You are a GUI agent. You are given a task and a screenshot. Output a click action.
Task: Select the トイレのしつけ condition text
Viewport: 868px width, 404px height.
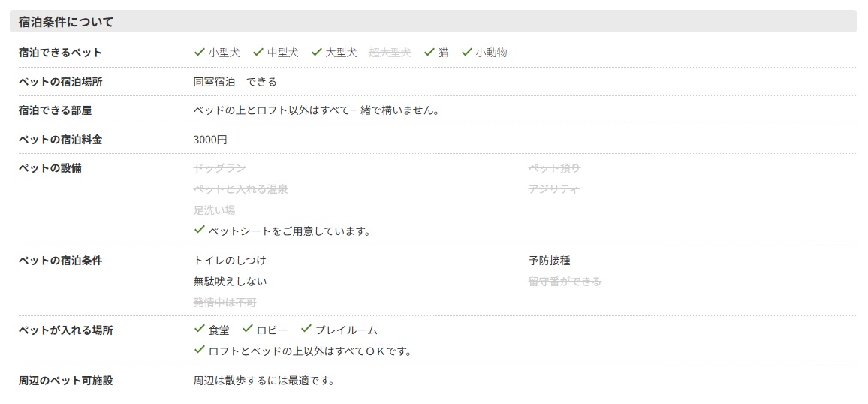tap(230, 261)
